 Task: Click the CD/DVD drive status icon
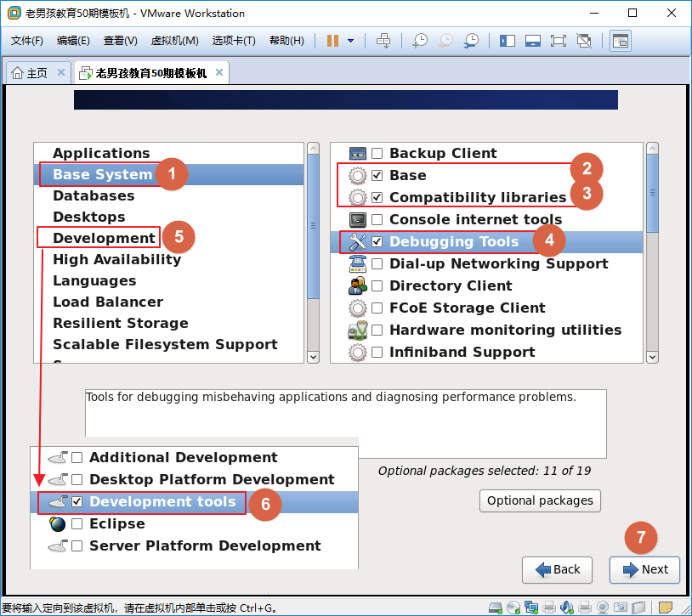(513, 608)
